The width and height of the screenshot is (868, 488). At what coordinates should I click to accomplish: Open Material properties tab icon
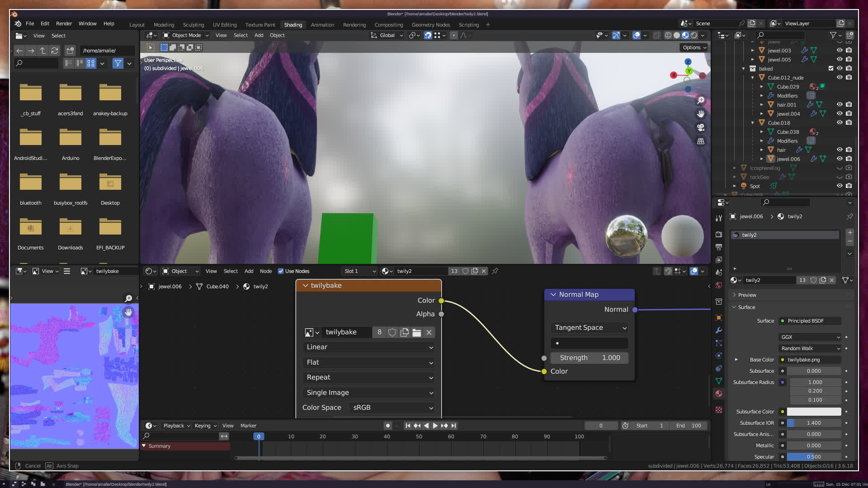coord(719,394)
